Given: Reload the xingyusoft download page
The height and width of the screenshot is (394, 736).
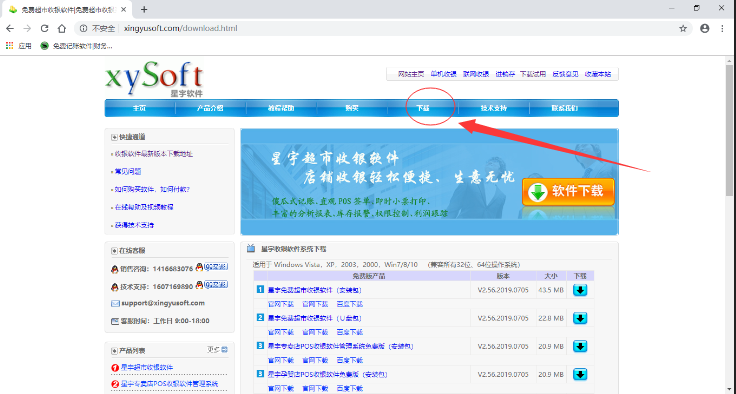Looking at the screenshot, I should pos(45,29).
